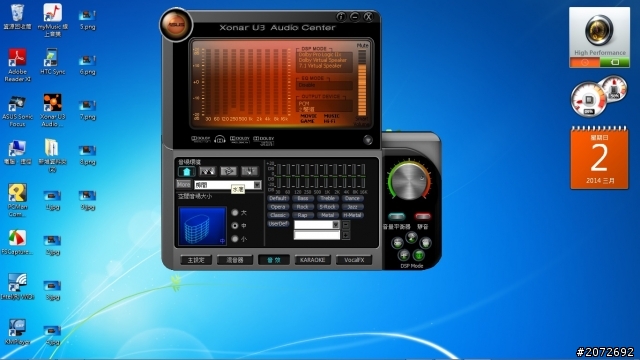Click the user preset name input field
The width and height of the screenshot is (640, 360).
tap(317, 235)
